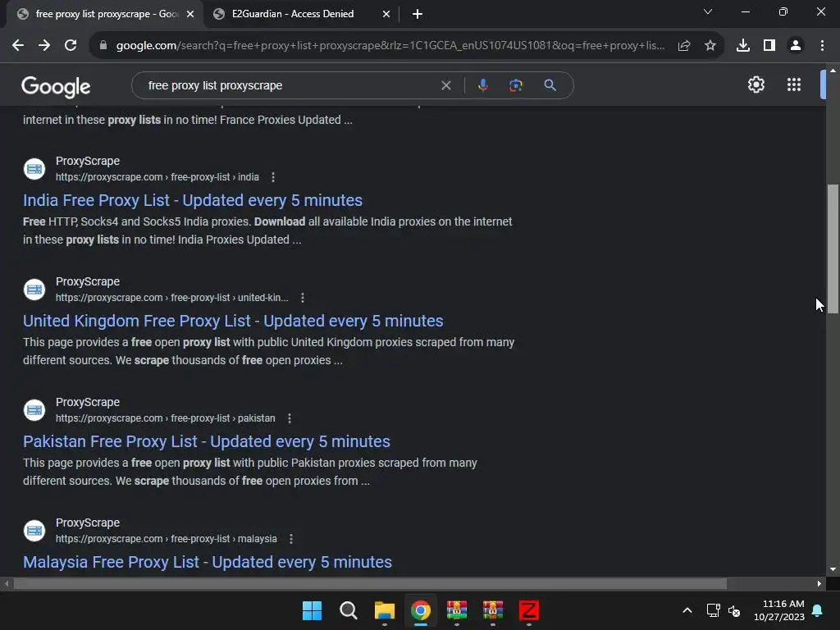This screenshot has height=630, width=840.
Task: Go back to the previous page
Action: [18, 46]
